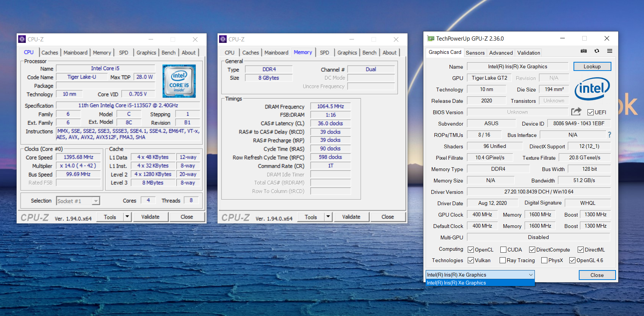Click GPU Name field Intel Iris Xe Graphics
644x316 pixels.
(517, 66)
